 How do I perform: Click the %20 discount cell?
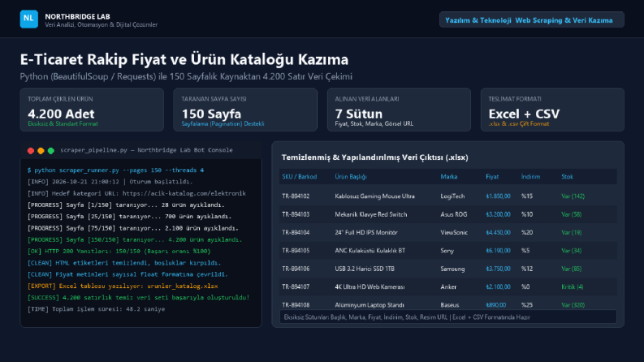tap(527, 232)
